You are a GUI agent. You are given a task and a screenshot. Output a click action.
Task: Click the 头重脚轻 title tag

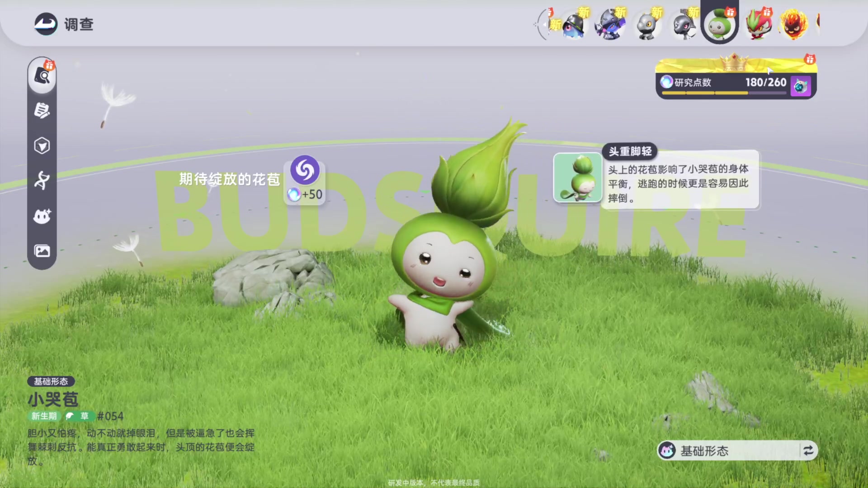click(630, 151)
